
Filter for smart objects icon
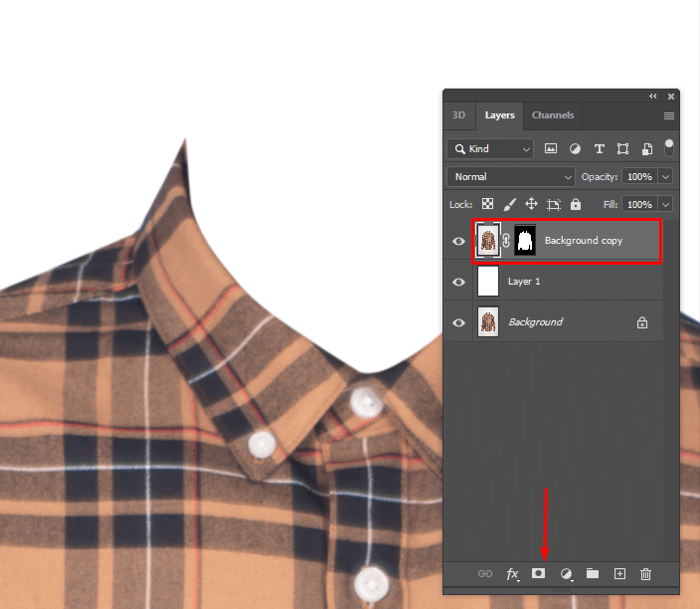(647, 149)
